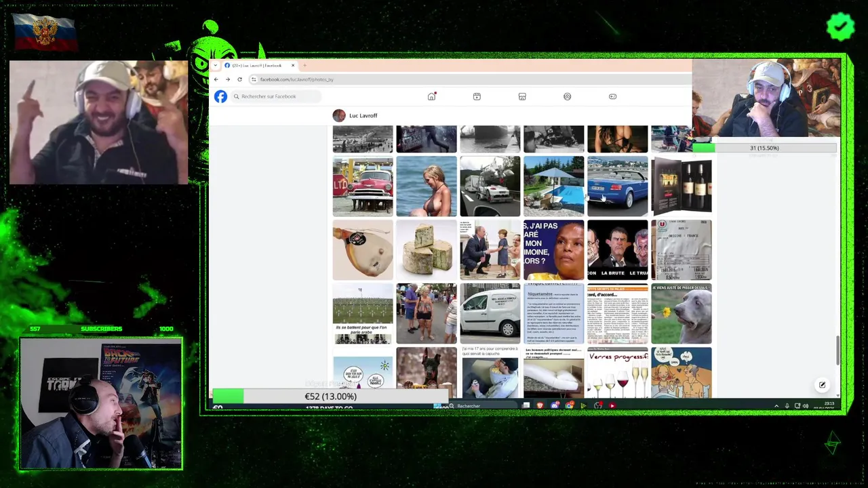Viewport: 868px width, 488px height.
Task: Open the white sports car photo
Action: [x=490, y=186]
